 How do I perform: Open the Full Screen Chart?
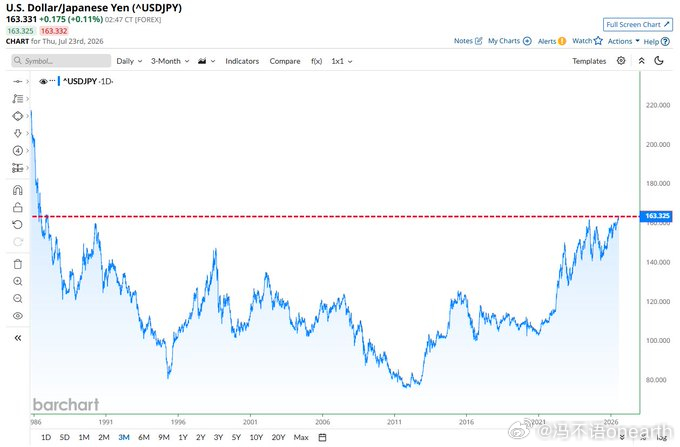coord(638,25)
